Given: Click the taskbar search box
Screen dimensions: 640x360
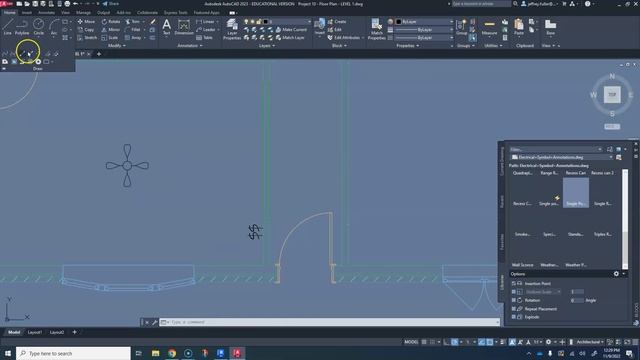Looking at the screenshot, I should pyautogui.click(x=73, y=353).
